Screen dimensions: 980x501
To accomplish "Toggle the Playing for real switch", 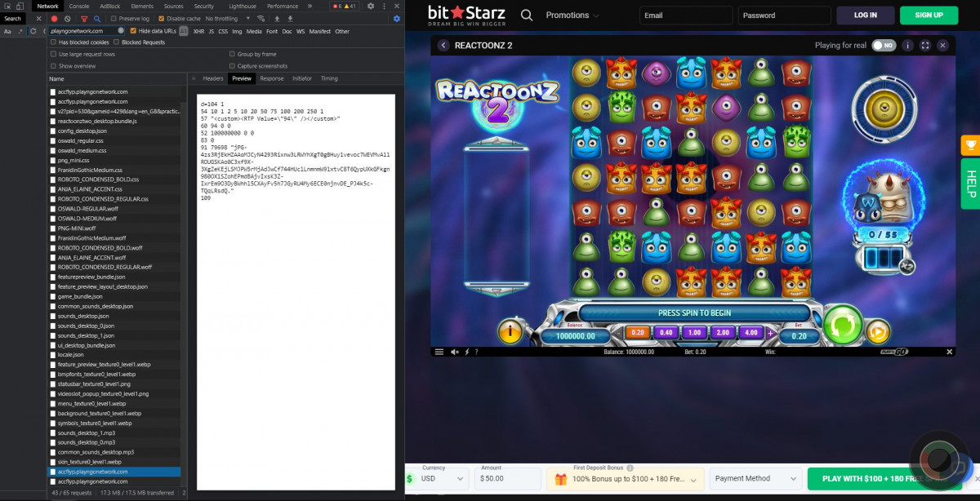I will (x=883, y=46).
